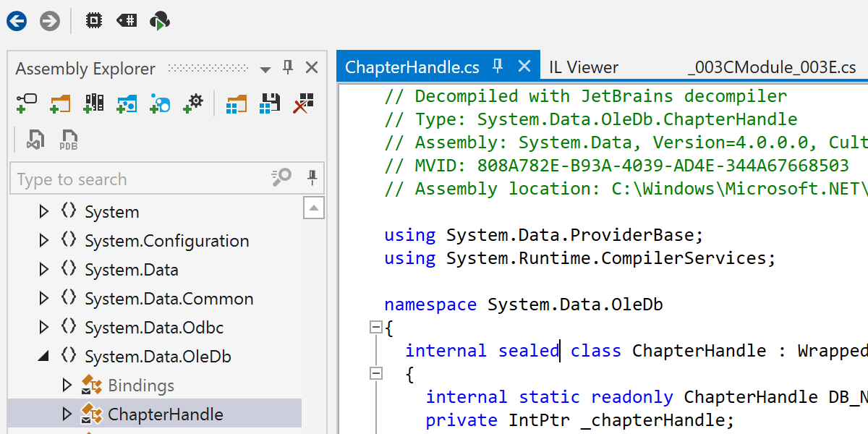Click the hash tag label icon
This screenshot has height=434, width=868.
pos(127,21)
